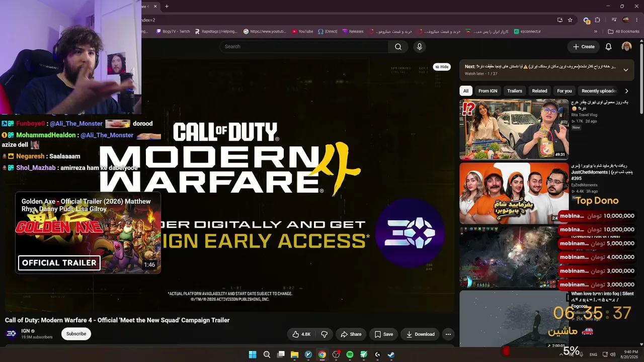
Task: Open YouTube notifications bell
Action: coord(608,47)
